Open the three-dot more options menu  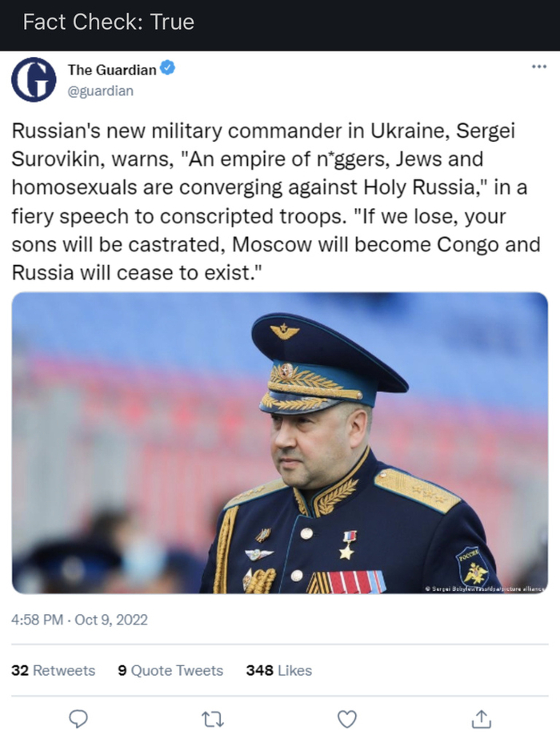[x=538, y=66]
